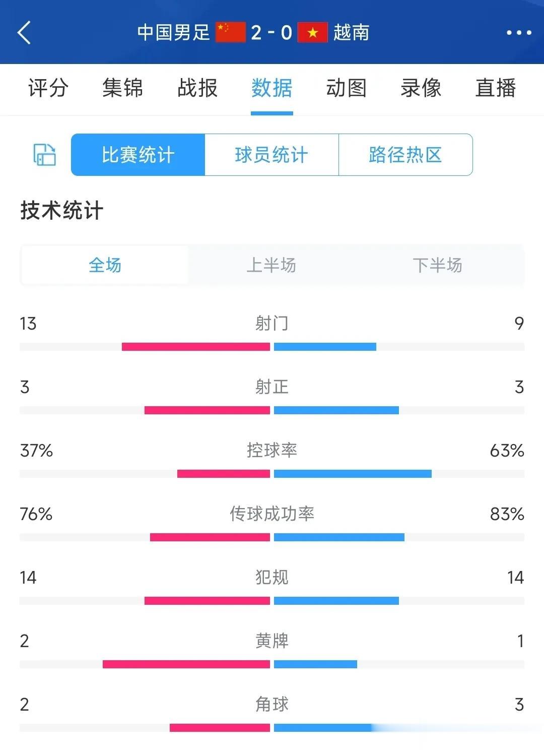Viewport: 544px width, 756px height.
Task: Tap the Vietnam flag icon
Action: click(313, 32)
